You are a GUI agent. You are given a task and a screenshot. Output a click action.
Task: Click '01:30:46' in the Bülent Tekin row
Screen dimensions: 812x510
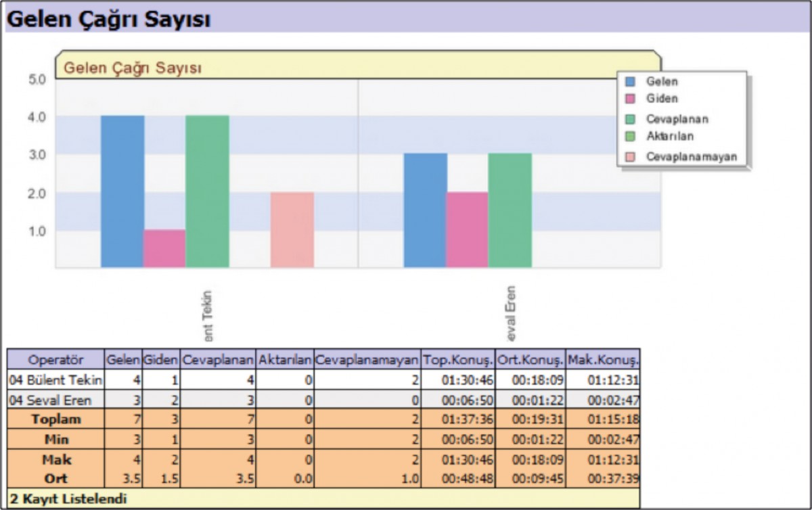click(458, 379)
